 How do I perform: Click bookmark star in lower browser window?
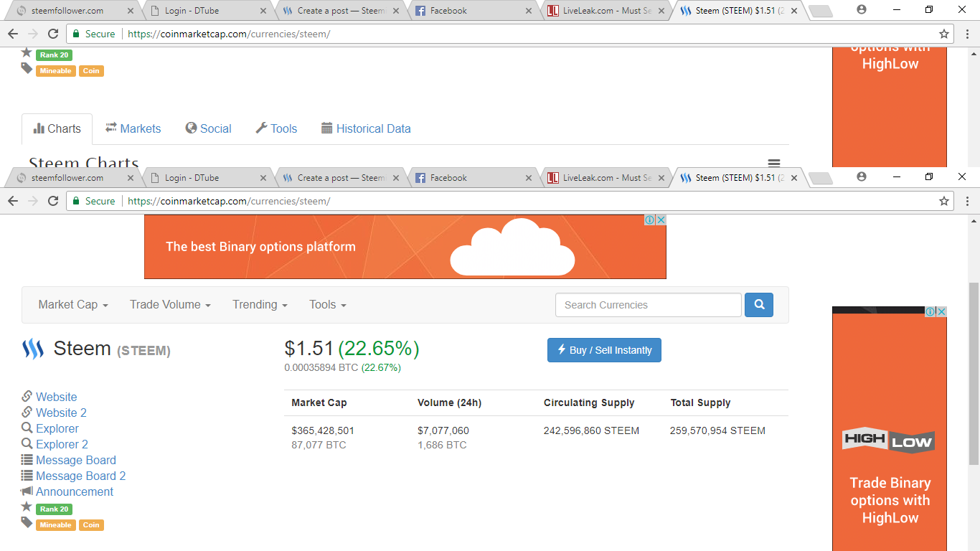coord(944,201)
